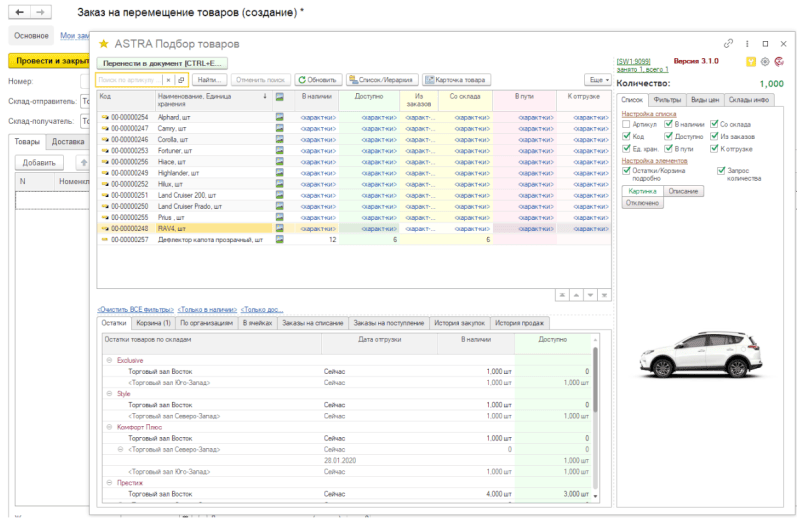Image resolution: width=800 pixels, height=520 pixels.
Task: Open the Фильтры tab in right panel
Action: coord(666,100)
